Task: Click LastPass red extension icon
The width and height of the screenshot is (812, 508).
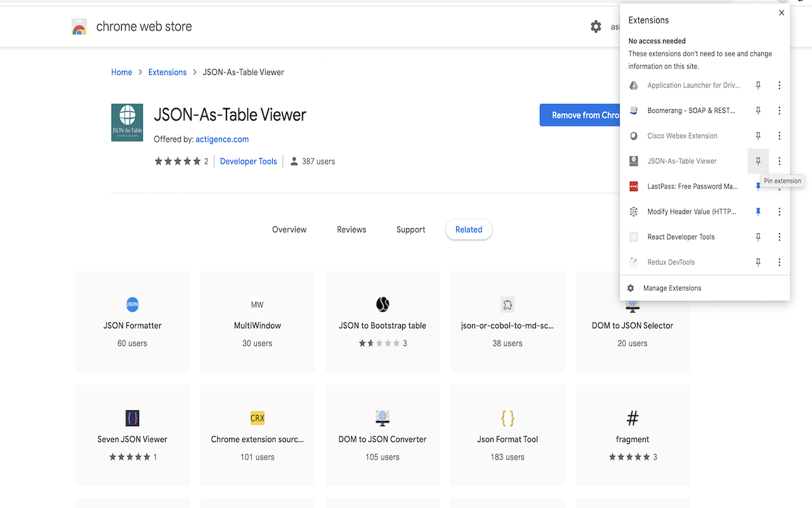Action: pos(633,187)
